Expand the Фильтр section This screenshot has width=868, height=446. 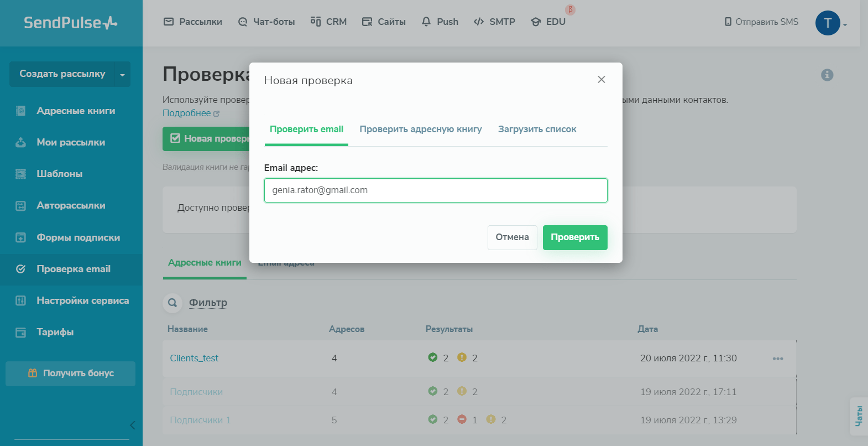208,303
